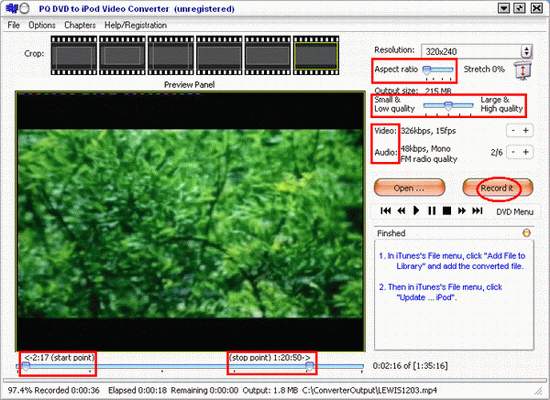Play the DVD preview

click(416, 211)
